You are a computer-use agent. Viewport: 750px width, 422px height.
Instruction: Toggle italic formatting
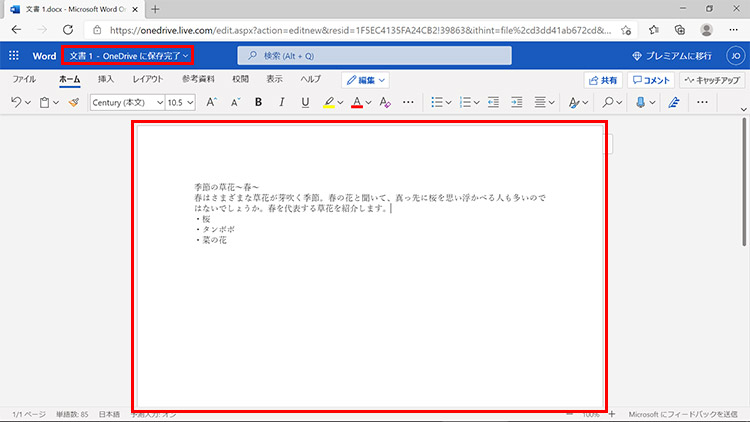coord(281,102)
